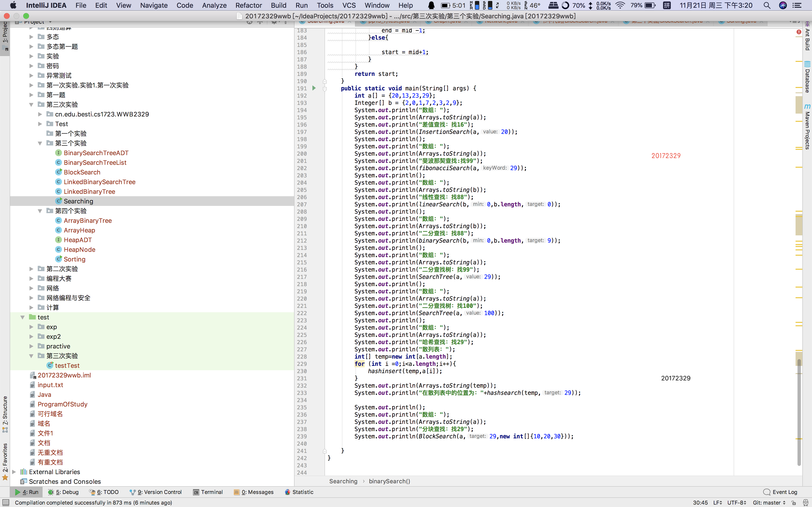Open the Navigate menu
Viewport: 812px width, 507px height.
click(x=154, y=5)
